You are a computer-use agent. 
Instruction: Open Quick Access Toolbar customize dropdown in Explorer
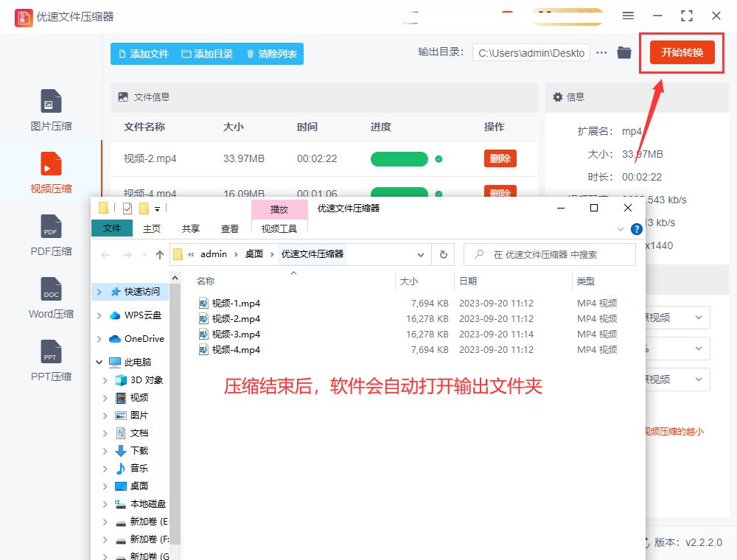pyautogui.click(x=158, y=209)
